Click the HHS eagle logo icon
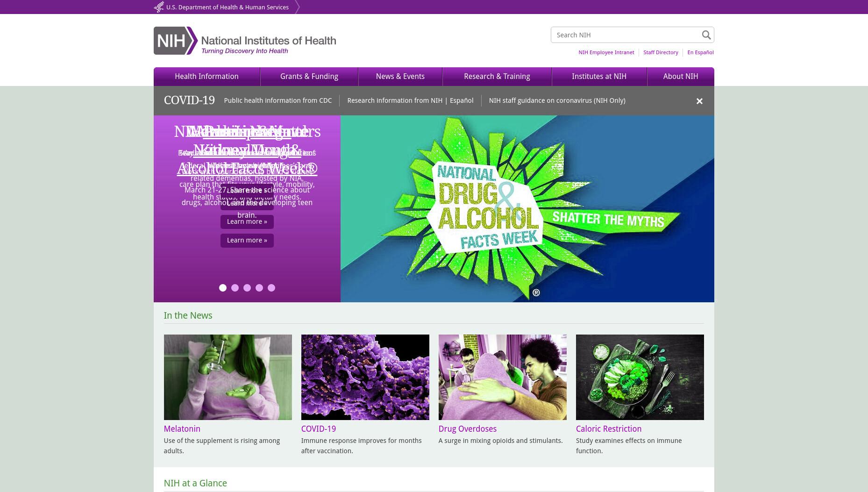Viewport: 868px width, 492px height. pyautogui.click(x=159, y=7)
